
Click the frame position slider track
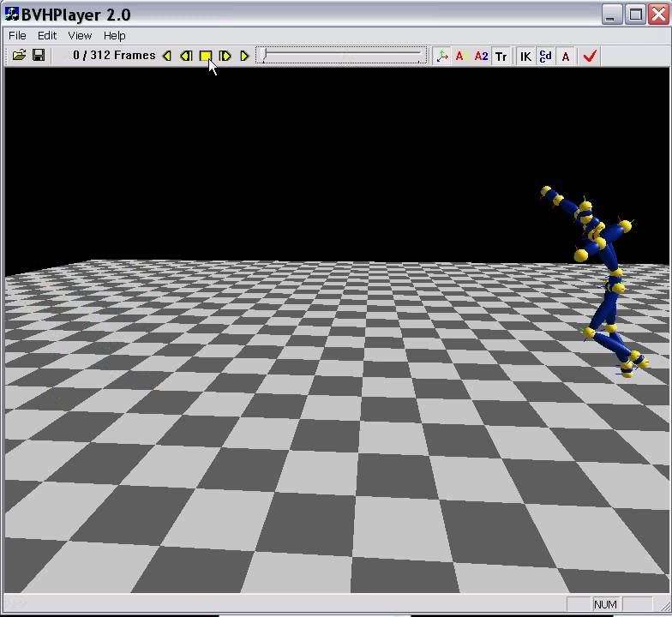pos(341,56)
